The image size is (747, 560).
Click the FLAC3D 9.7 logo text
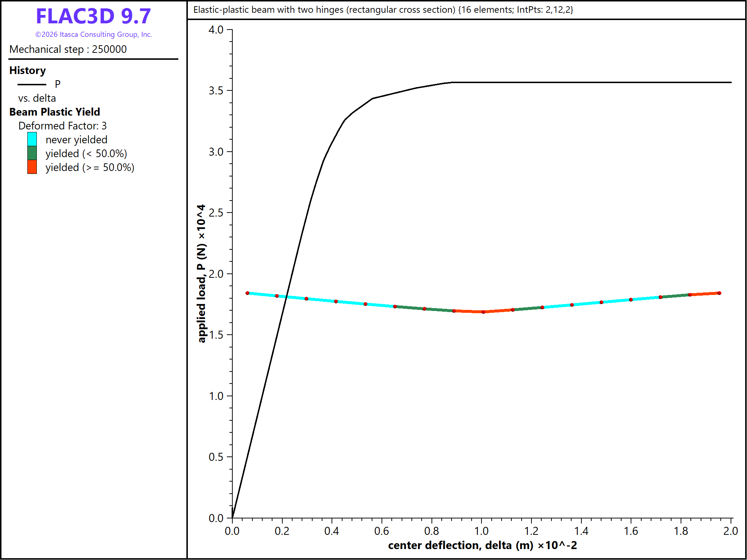[x=93, y=16]
